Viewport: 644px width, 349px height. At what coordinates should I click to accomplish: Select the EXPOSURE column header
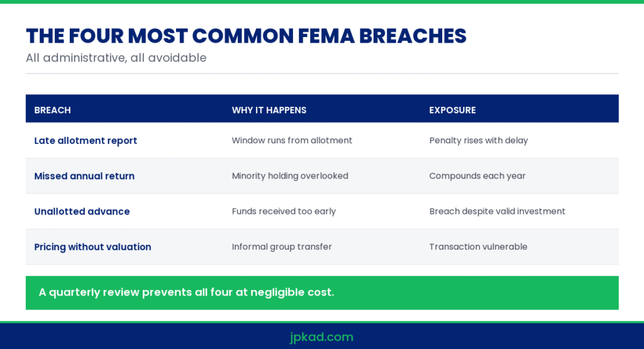452,110
